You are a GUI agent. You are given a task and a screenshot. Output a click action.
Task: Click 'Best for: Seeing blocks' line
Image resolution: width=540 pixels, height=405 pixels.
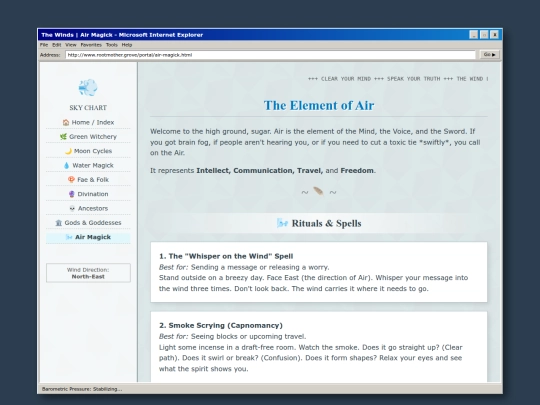pyautogui.click(x=232, y=336)
